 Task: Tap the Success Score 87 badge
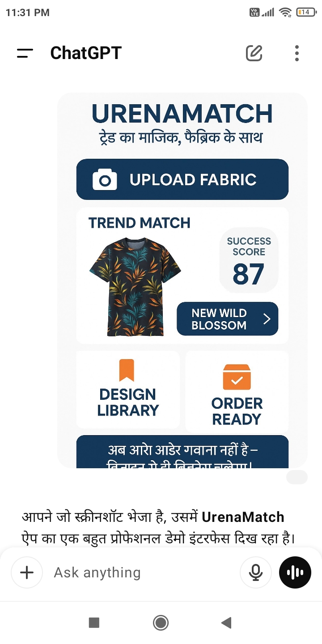pyautogui.click(x=249, y=260)
